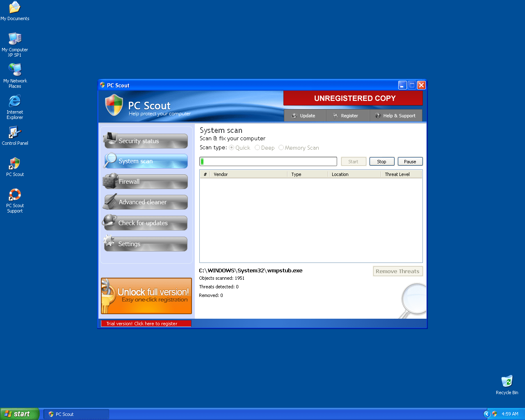Select the Deep scan type

pos(258,148)
